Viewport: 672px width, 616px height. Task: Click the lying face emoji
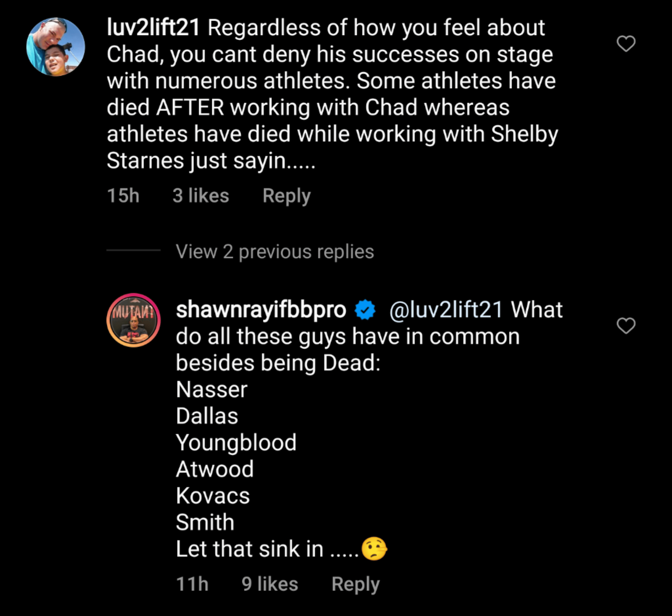[374, 549]
